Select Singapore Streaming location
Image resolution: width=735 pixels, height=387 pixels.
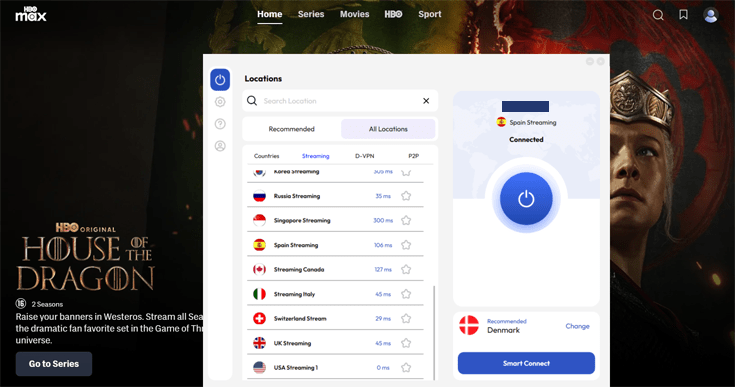coord(335,220)
